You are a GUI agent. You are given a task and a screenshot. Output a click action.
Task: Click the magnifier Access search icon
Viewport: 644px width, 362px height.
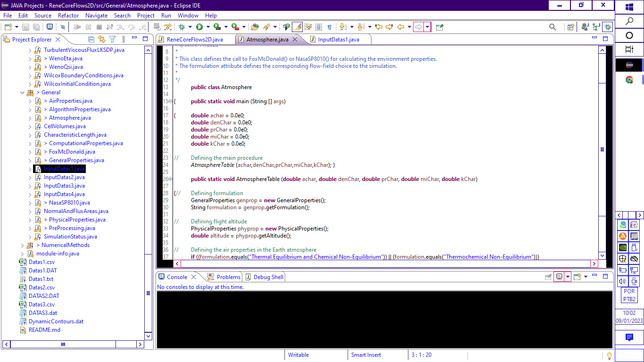553,27
